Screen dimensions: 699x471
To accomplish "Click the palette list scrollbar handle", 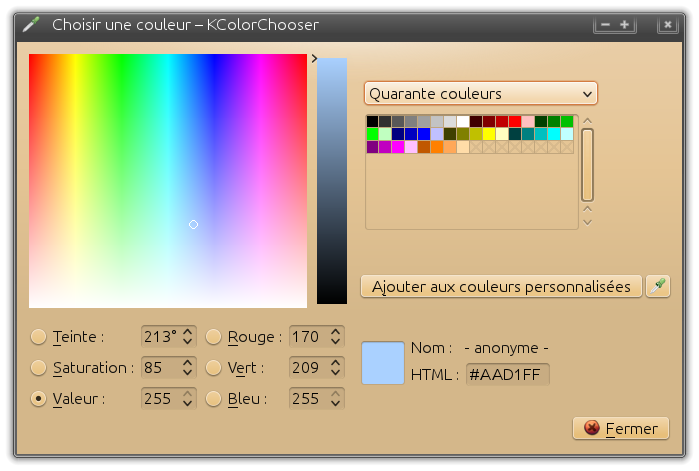I will [x=588, y=164].
